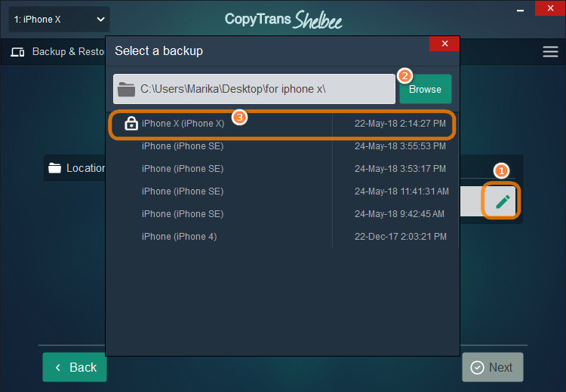Viewport: 566px width, 392px height.
Task: Click Backup & Restore label
Action: click(x=69, y=51)
